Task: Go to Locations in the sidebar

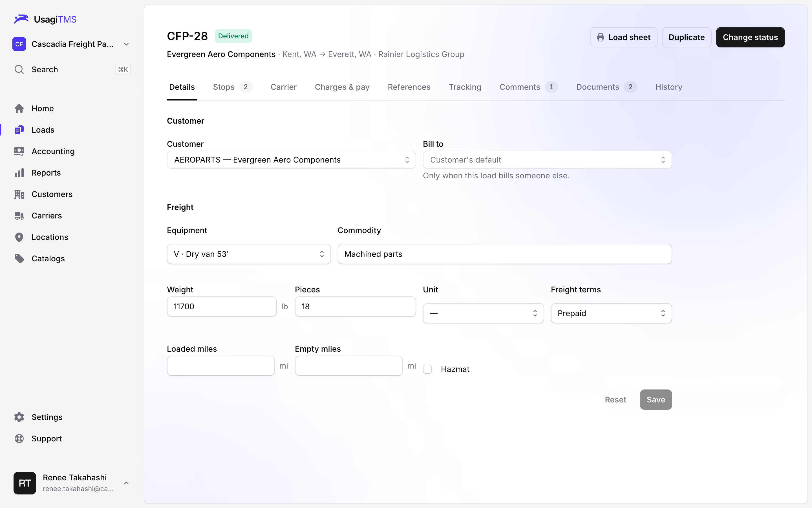Action: point(71,237)
